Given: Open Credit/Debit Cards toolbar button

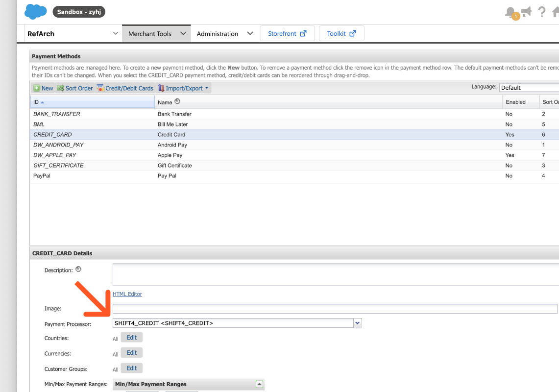Looking at the screenshot, I should pos(125,88).
